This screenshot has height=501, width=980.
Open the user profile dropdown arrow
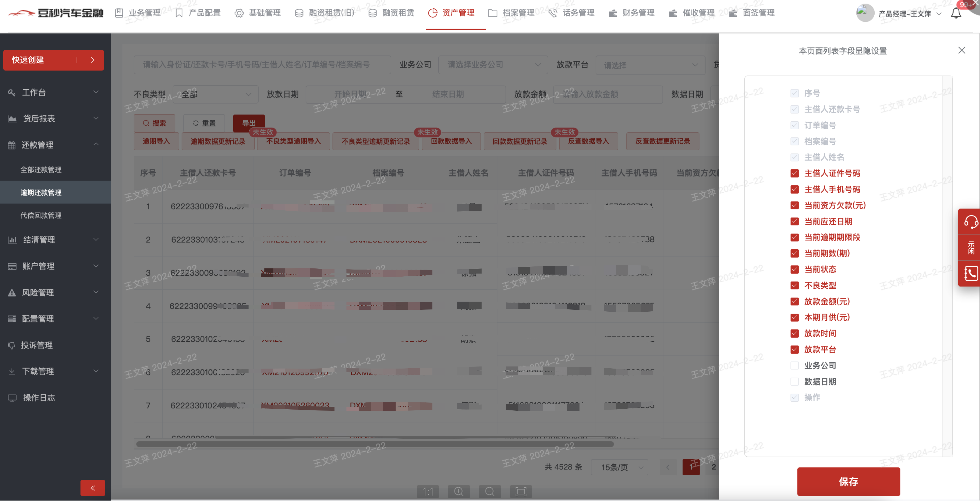click(x=939, y=14)
